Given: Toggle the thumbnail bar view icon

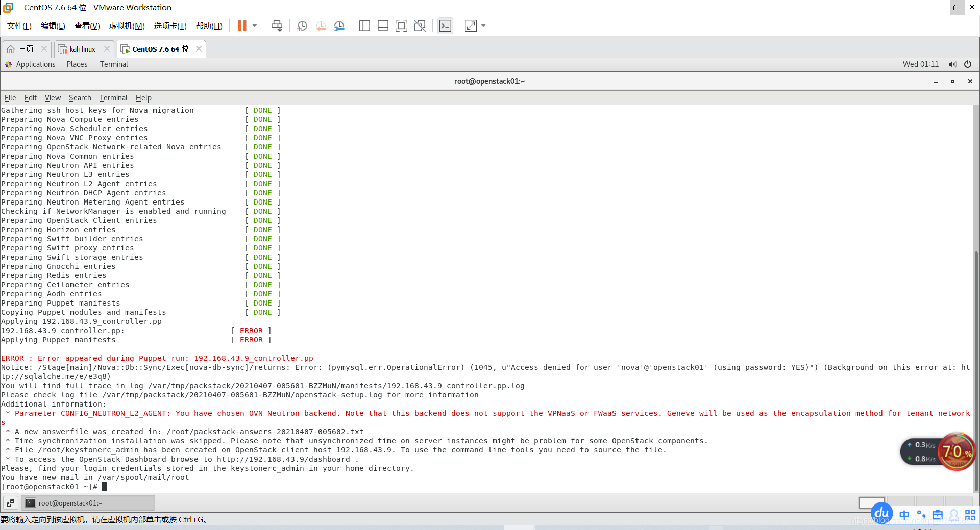Looking at the screenshot, I should [383, 26].
